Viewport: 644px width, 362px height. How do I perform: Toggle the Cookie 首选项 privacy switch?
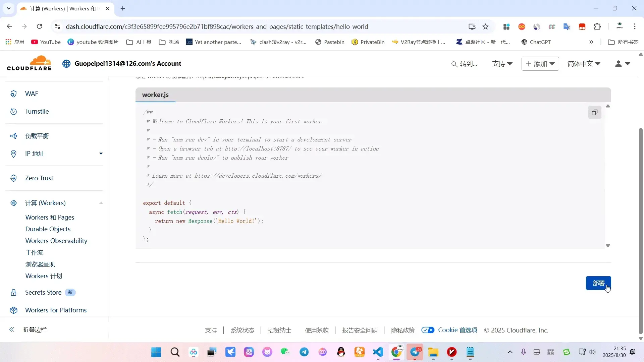click(x=428, y=330)
